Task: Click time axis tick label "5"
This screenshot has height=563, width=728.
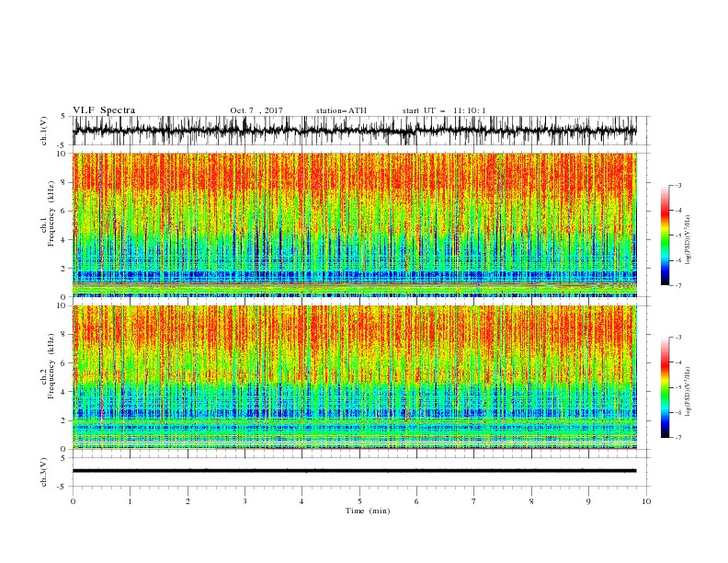Action: point(359,501)
